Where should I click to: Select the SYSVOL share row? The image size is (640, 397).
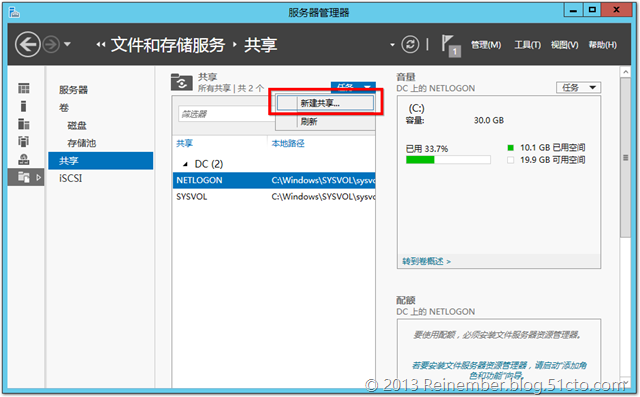[274, 197]
